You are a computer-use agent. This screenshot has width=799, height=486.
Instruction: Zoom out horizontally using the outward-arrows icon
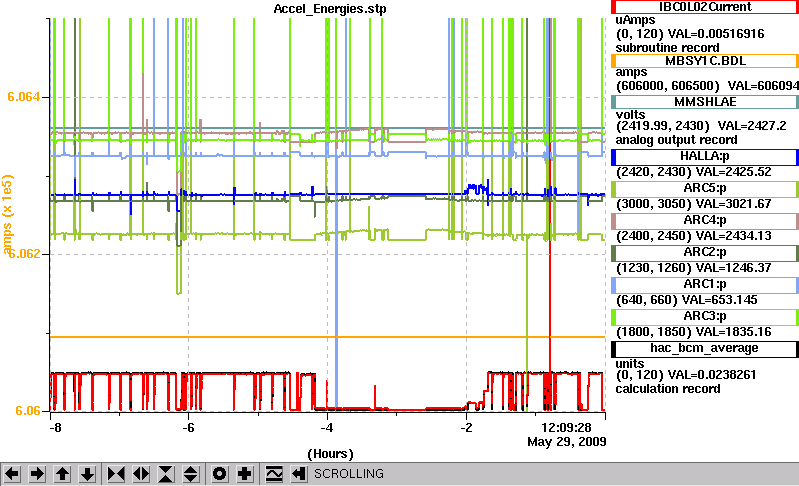pos(141,474)
